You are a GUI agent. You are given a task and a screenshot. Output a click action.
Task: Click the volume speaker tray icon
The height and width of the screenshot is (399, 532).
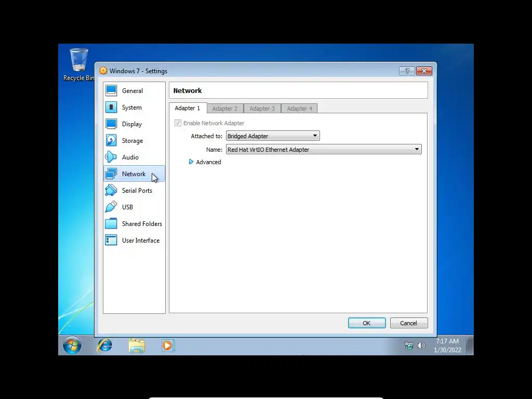pyautogui.click(x=421, y=345)
